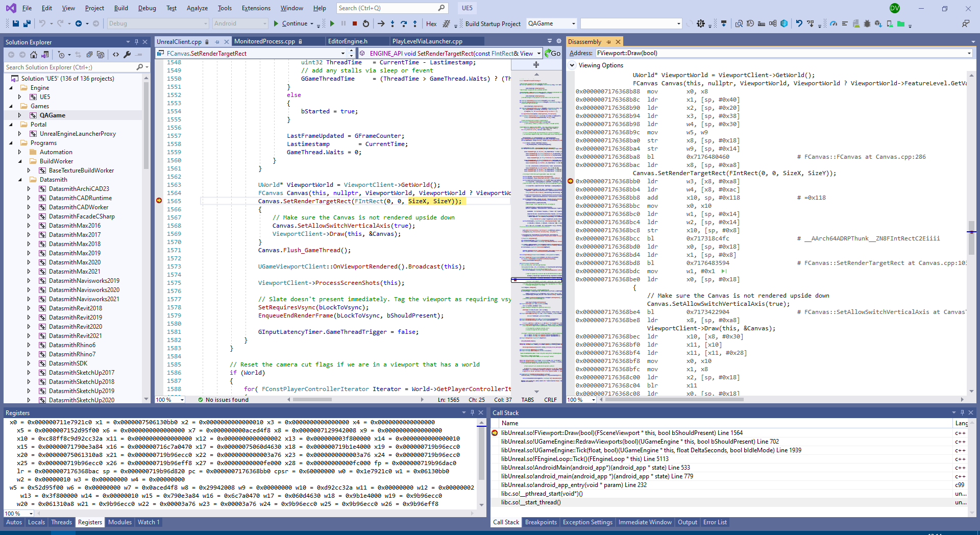Toggle Hex display in the debug toolbar
The image size is (980, 535).
(431, 23)
